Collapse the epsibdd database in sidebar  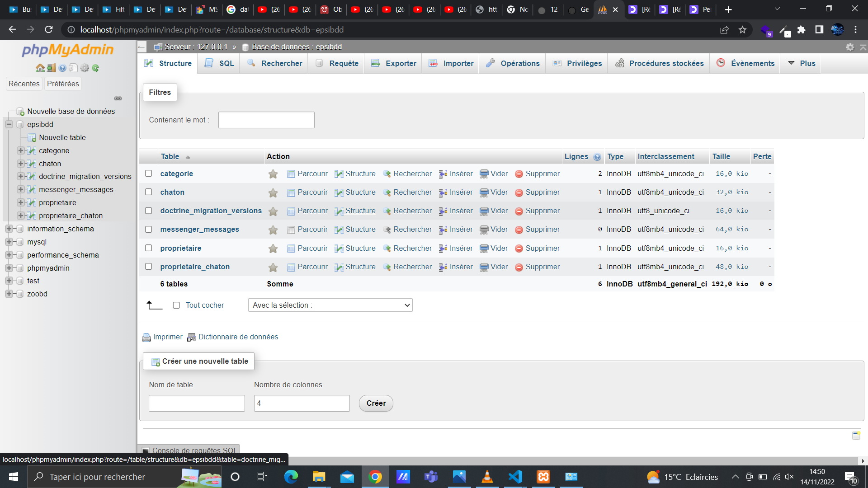(x=9, y=124)
